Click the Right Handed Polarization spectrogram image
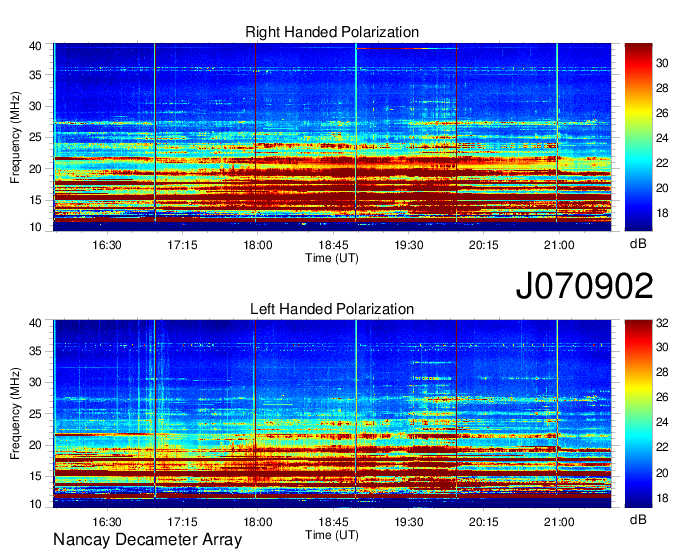This screenshot has width=680, height=552. [x=332, y=137]
